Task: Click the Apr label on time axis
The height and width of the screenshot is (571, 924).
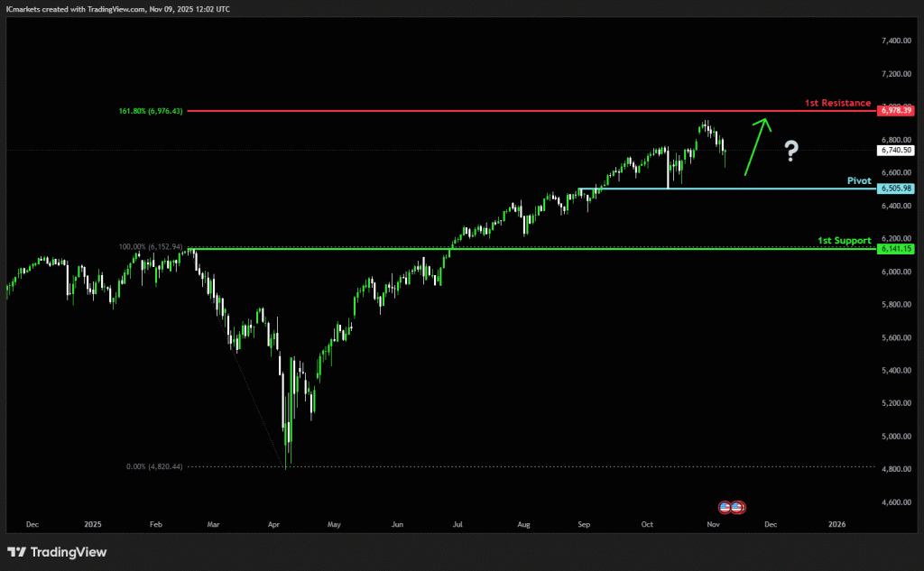Action: (x=273, y=524)
